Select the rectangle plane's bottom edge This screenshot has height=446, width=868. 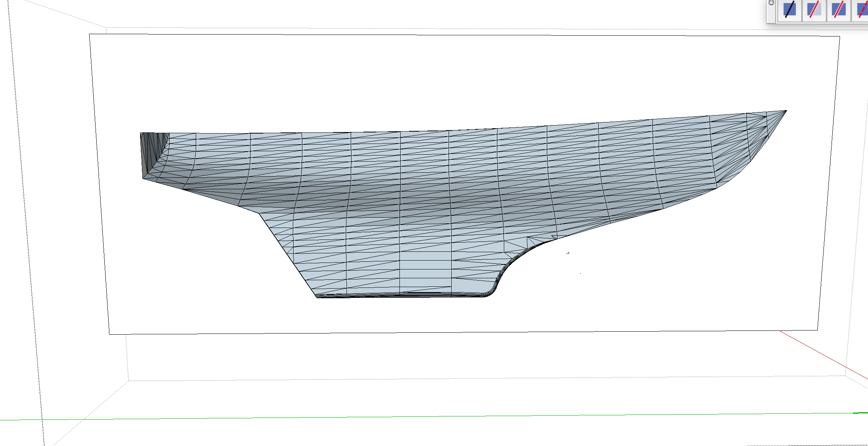[460, 332]
